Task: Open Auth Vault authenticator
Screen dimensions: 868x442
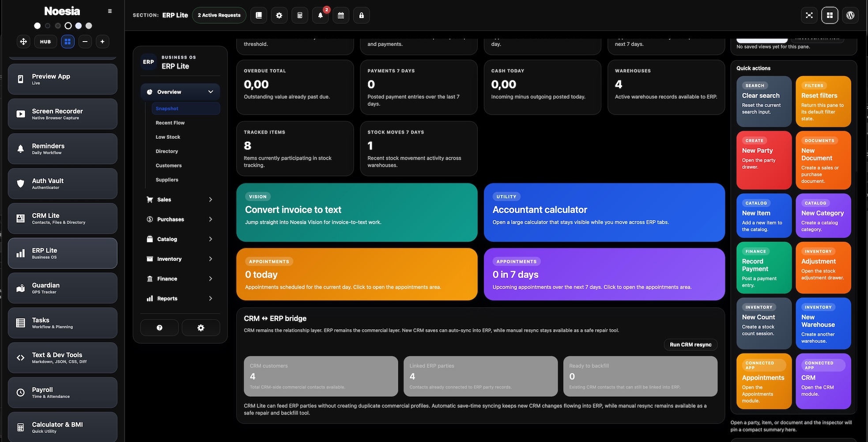Action: [x=63, y=183]
